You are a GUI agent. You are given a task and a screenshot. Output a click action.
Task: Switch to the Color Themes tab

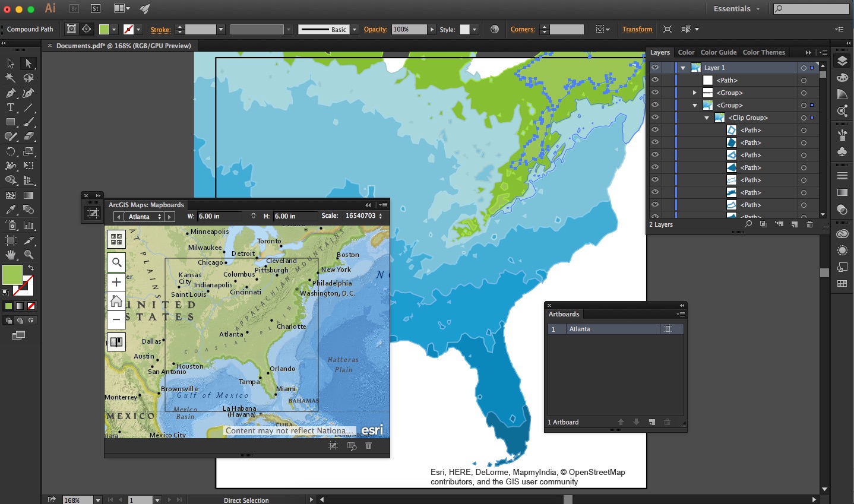click(x=764, y=52)
